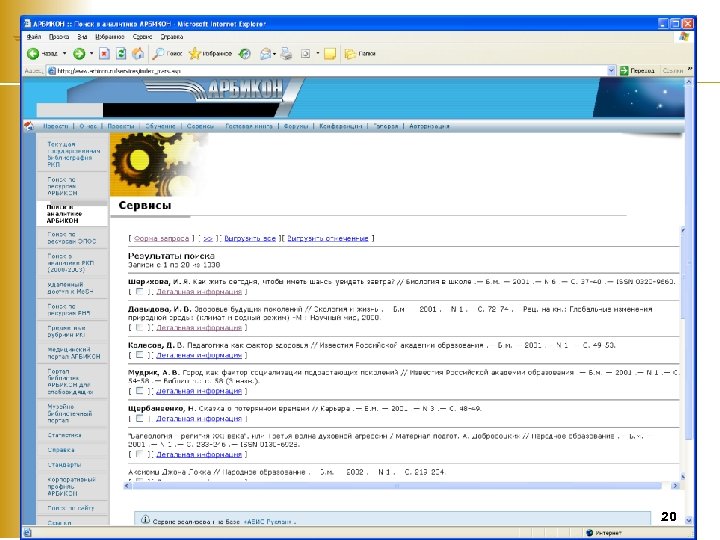The width and height of the screenshot is (720, 540).
Task: Open the Форумы navigation item
Action: pos(296,126)
